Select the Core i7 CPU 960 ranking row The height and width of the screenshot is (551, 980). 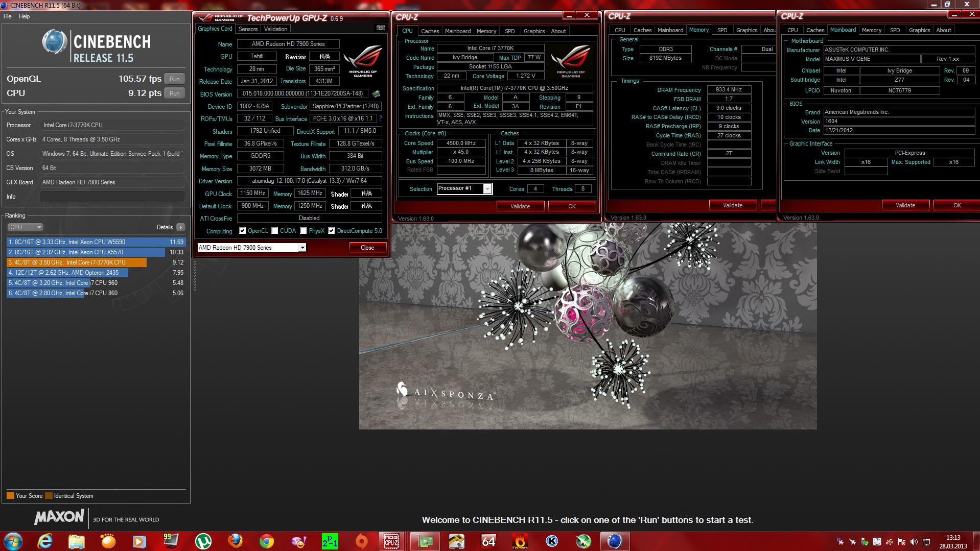tap(96, 283)
